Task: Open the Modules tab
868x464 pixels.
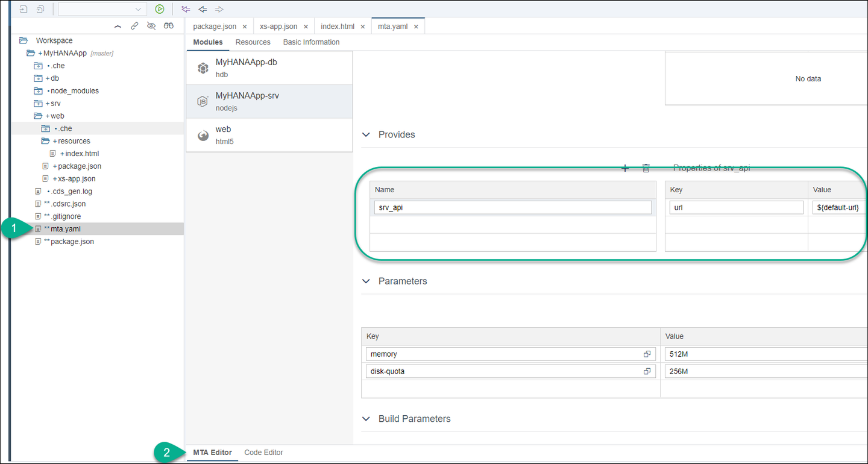Action: pos(208,42)
